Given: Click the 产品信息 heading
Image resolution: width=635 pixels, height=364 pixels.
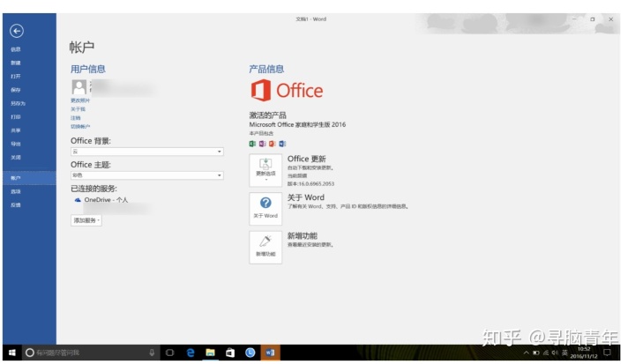Looking at the screenshot, I should [x=266, y=70].
